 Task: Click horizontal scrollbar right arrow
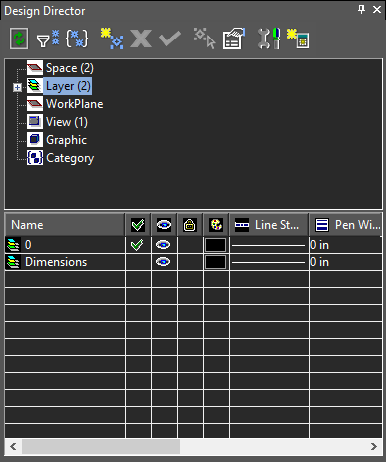point(374,447)
